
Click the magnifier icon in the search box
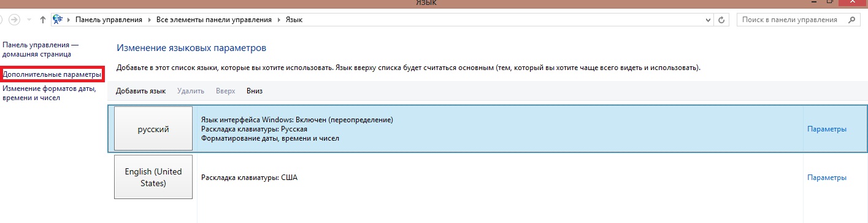tap(851, 20)
